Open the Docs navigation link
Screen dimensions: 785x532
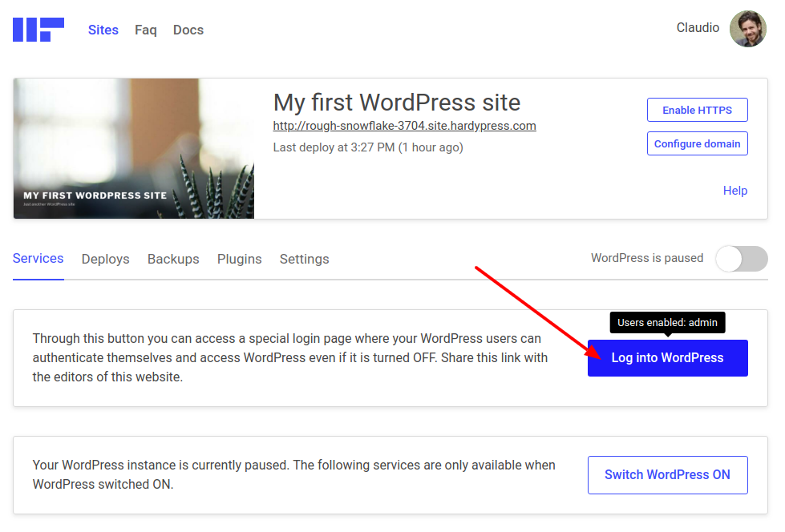(x=188, y=30)
